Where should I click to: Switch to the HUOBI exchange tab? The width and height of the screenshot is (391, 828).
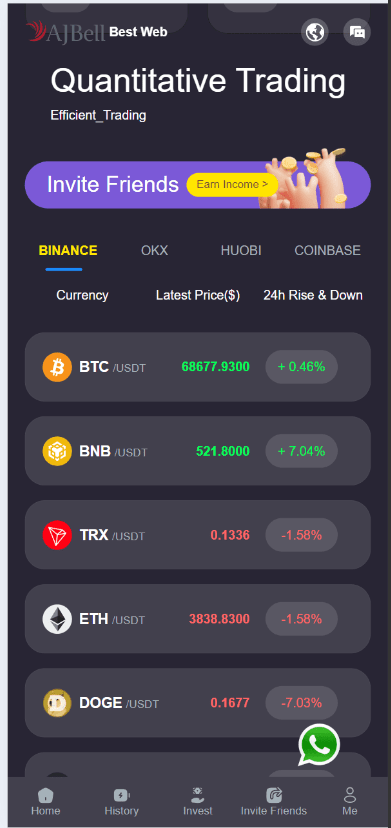(x=241, y=250)
